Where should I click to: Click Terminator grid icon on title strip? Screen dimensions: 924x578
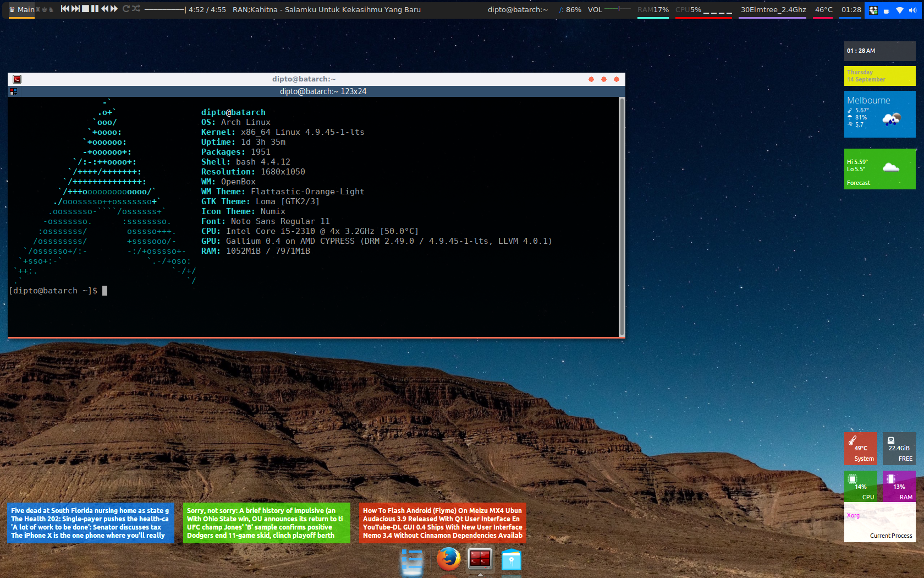[x=13, y=91]
